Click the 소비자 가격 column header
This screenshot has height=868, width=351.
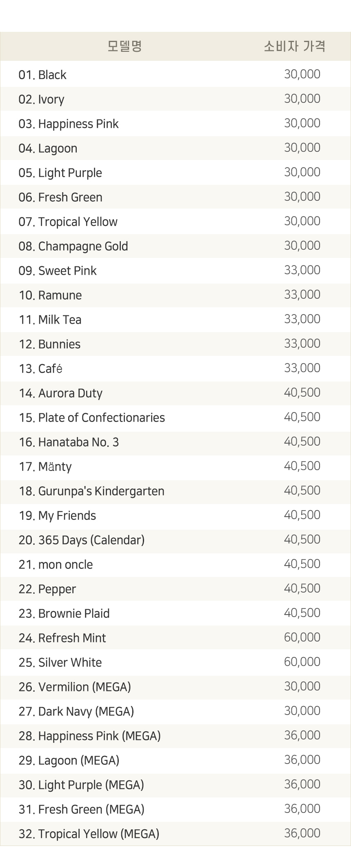[x=294, y=46]
